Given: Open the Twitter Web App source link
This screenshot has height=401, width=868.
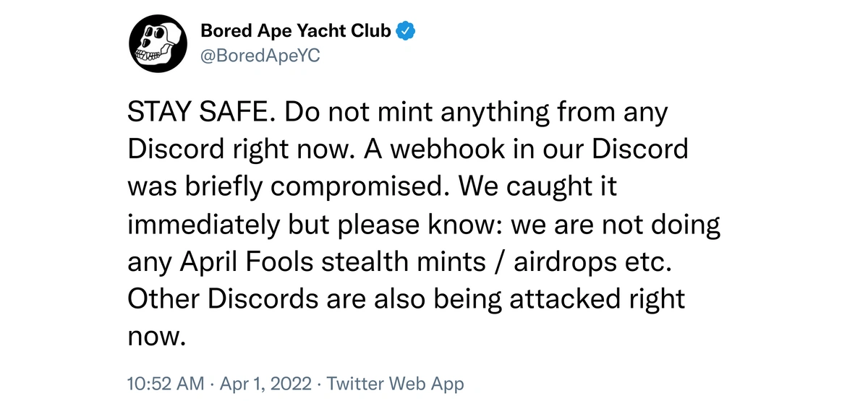Looking at the screenshot, I should coord(395,383).
